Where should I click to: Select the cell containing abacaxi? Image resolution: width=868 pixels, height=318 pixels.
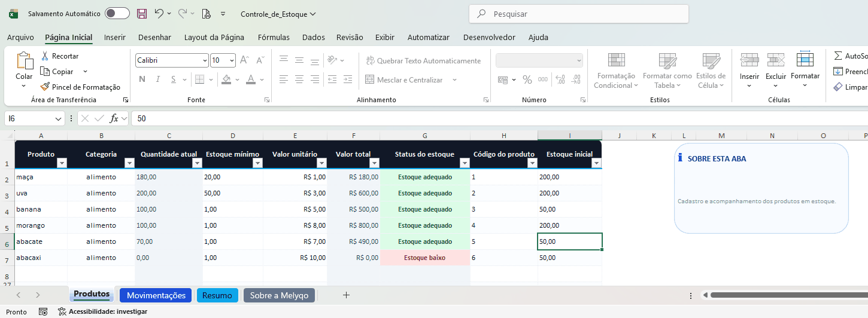tap(41, 258)
